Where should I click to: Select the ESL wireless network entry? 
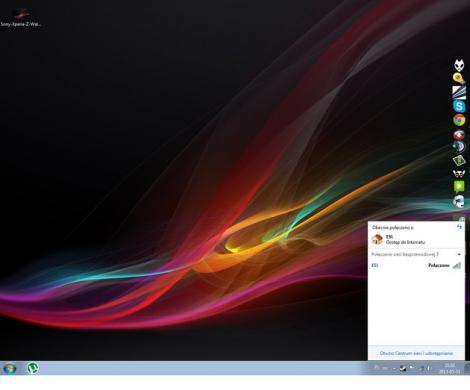pos(416,265)
